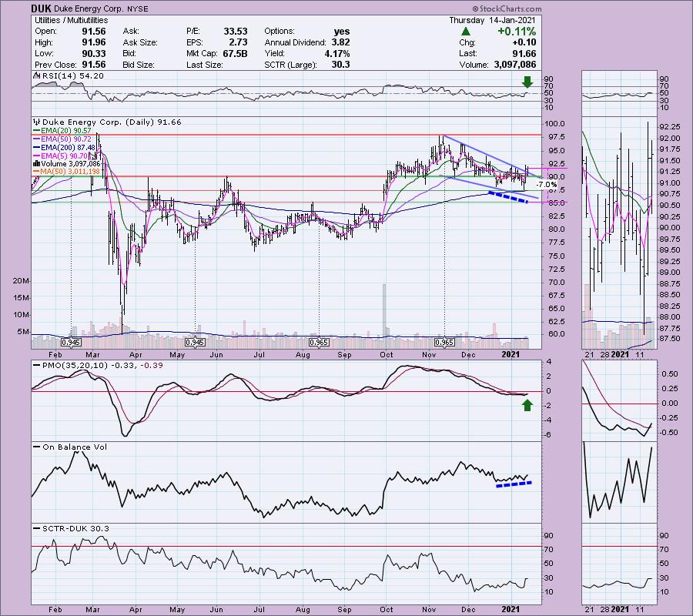
Task: Click the EMA(200) 87.48 legend text
Action: (x=68, y=148)
